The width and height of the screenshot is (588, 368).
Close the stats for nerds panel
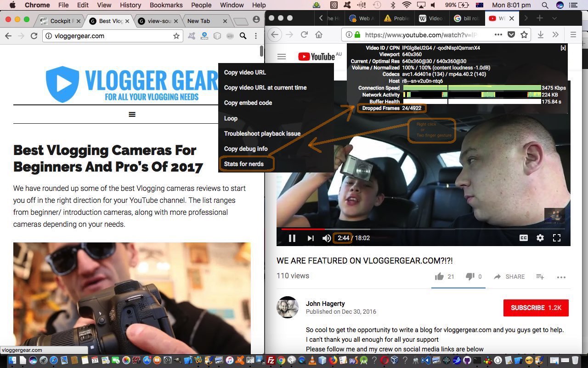pyautogui.click(x=563, y=48)
